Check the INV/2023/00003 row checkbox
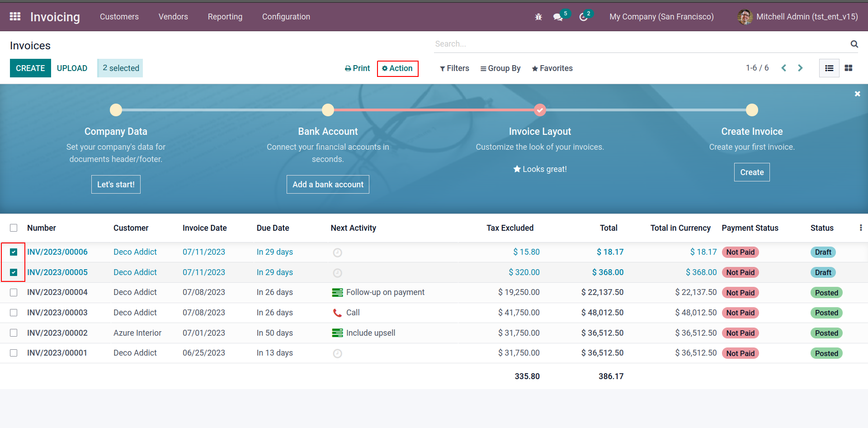 tap(14, 313)
